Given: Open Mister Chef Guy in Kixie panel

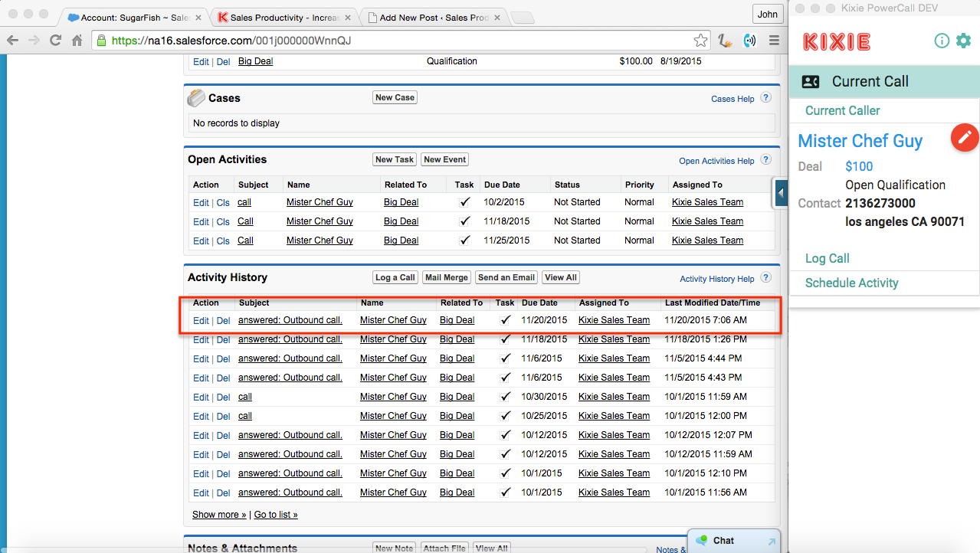Looking at the screenshot, I should (860, 141).
